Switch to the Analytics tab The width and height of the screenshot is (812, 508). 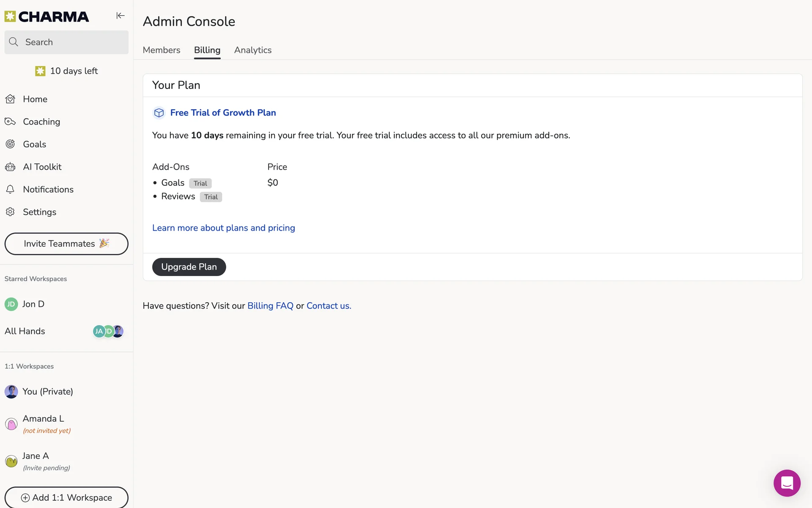point(253,50)
